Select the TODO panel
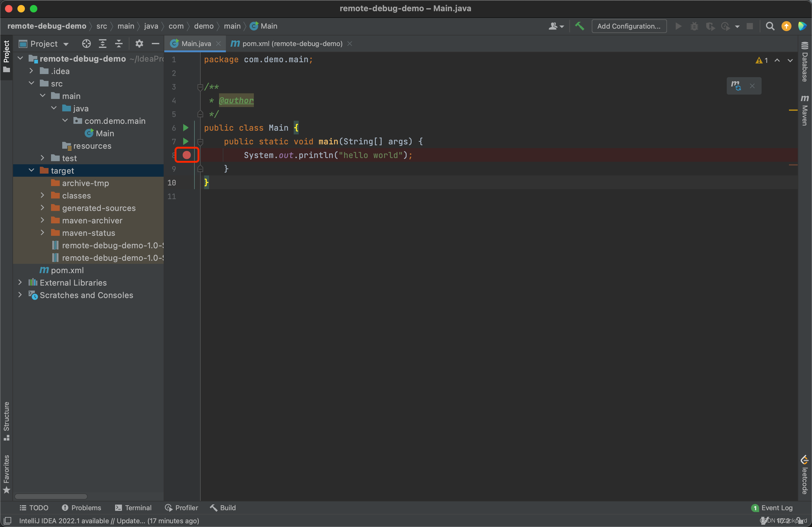Screen dimensions: 812x527 pyautogui.click(x=33, y=507)
